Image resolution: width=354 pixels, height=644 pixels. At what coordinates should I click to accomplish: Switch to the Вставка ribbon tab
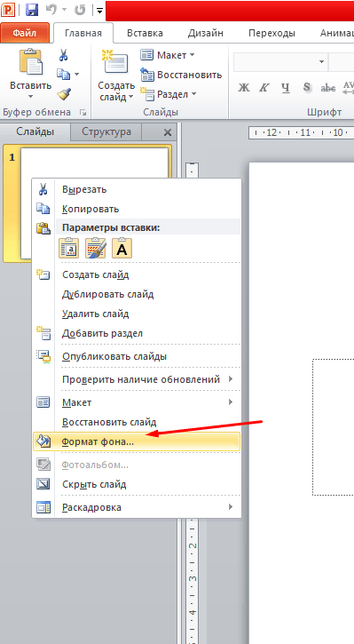pyautogui.click(x=145, y=33)
